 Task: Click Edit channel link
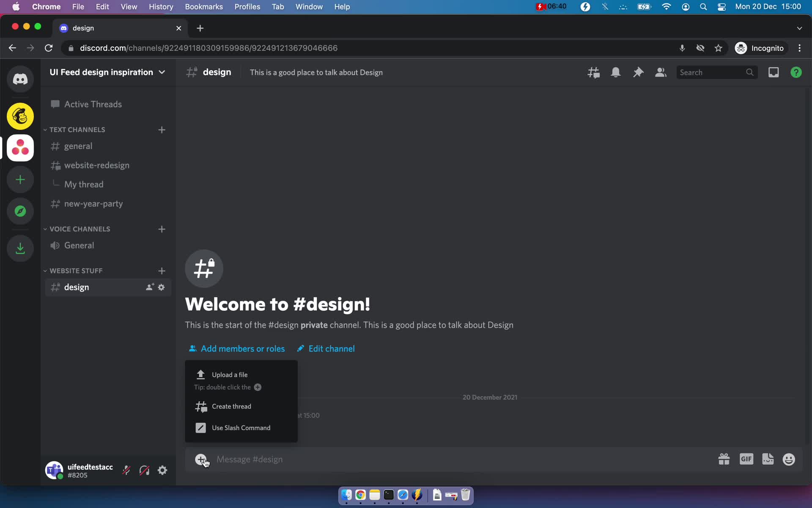326,348
